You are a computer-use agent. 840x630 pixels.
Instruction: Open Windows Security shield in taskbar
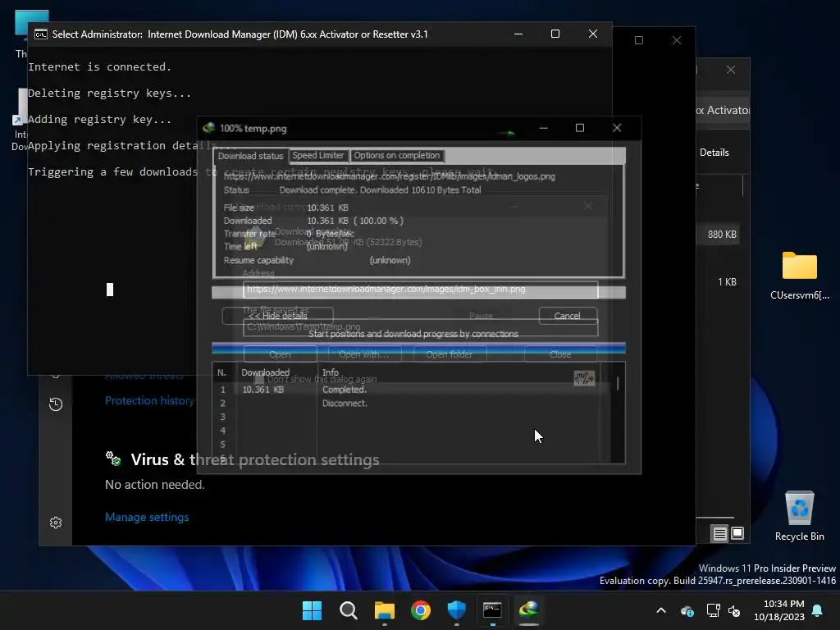tap(456, 610)
